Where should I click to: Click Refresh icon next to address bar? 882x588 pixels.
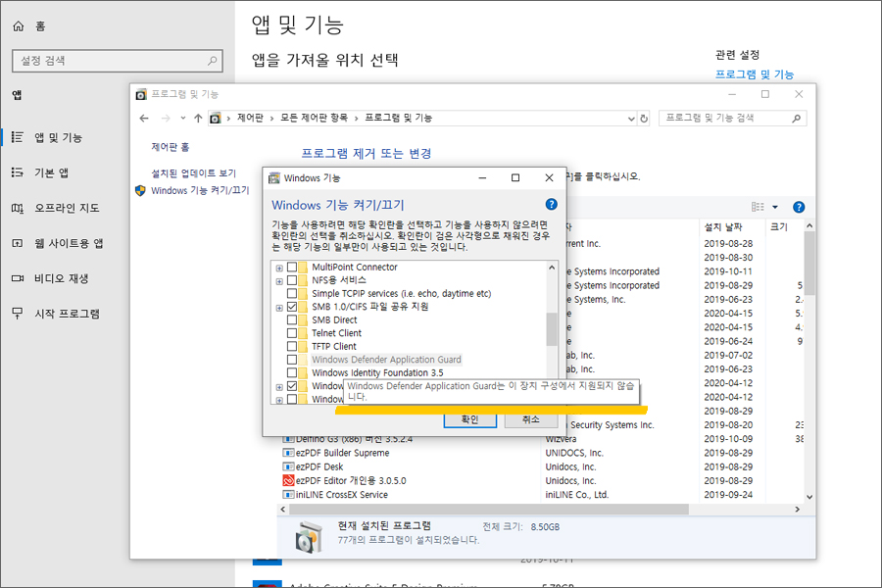[x=644, y=119]
